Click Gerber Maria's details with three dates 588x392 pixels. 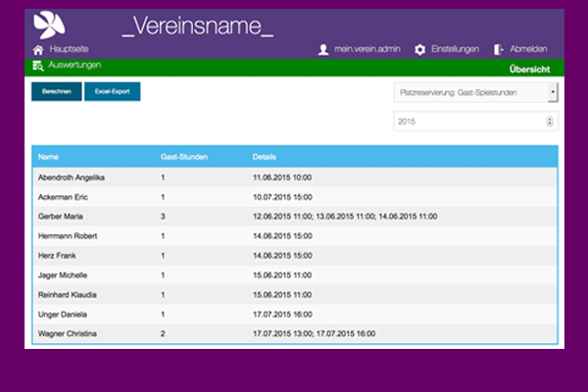(345, 217)
